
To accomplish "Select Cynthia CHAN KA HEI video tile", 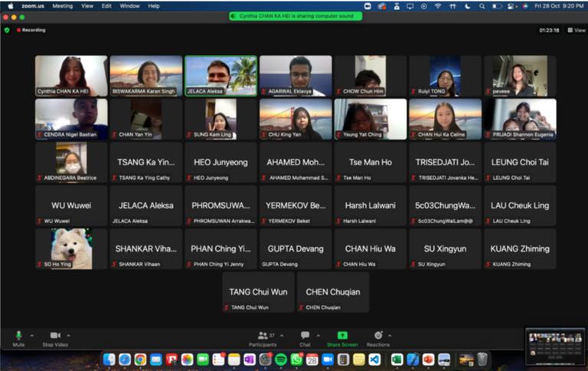I will 71,76.
